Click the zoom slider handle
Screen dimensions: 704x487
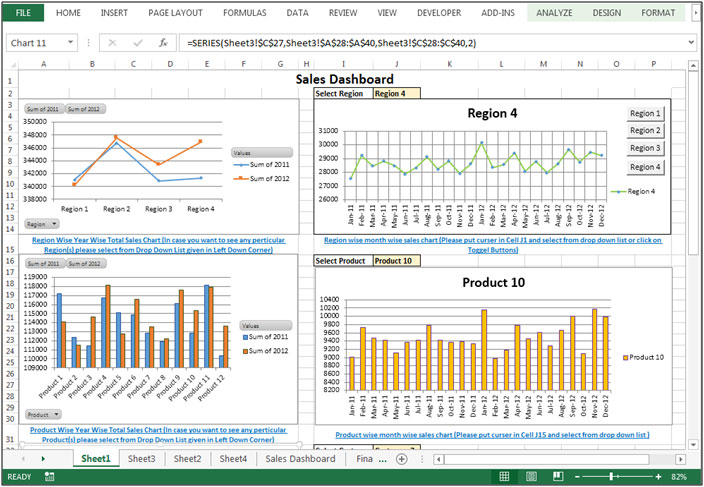tap(612, 477)
